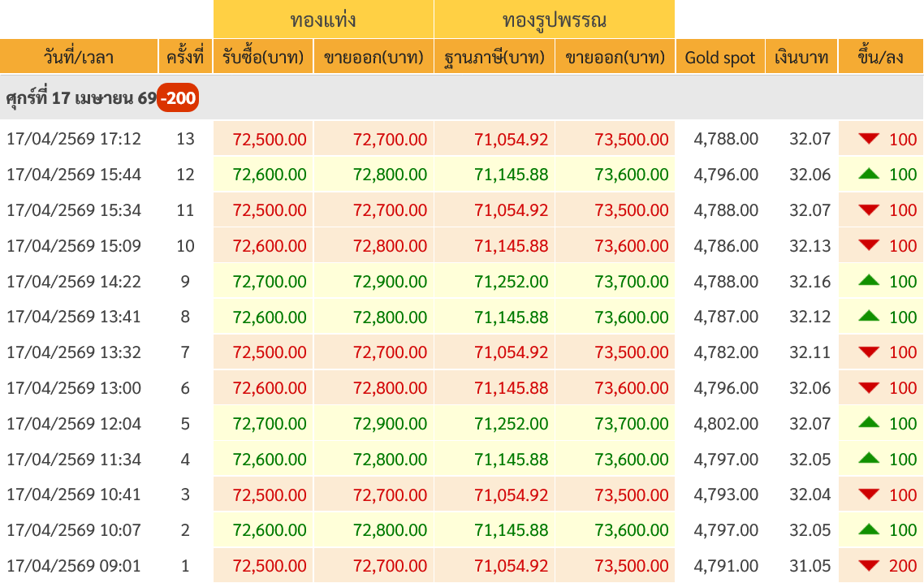The height and width of the screenshot is (583, 924).
Task: Click baht rate 32.04
Action: (810, 494)
